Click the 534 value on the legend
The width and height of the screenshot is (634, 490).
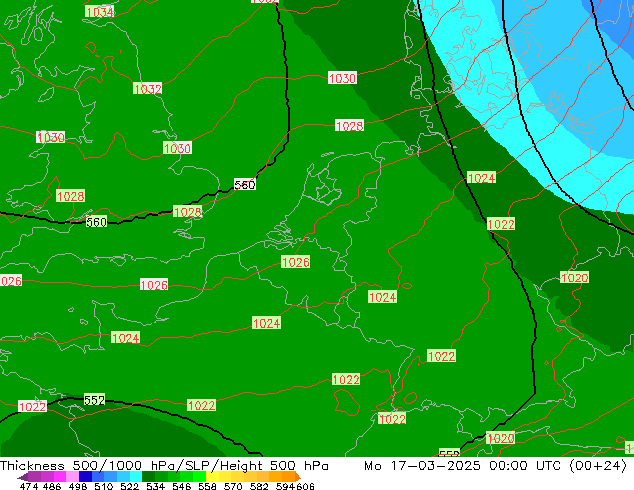tap(155, 486)
